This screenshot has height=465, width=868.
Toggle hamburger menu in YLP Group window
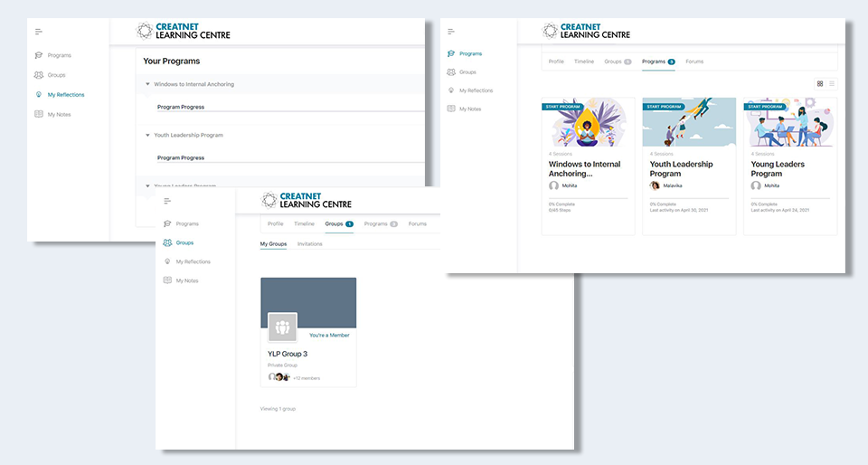(x=167, y=201)
